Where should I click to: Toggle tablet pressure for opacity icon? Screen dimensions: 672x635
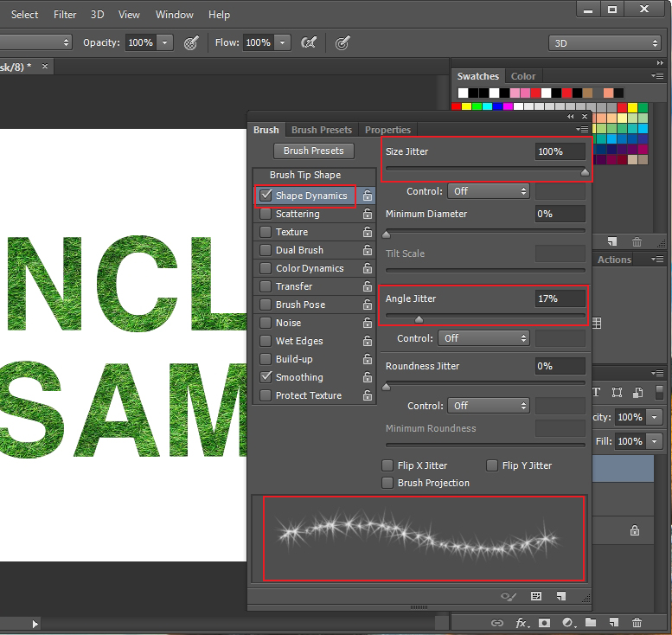tap(191, 42)
